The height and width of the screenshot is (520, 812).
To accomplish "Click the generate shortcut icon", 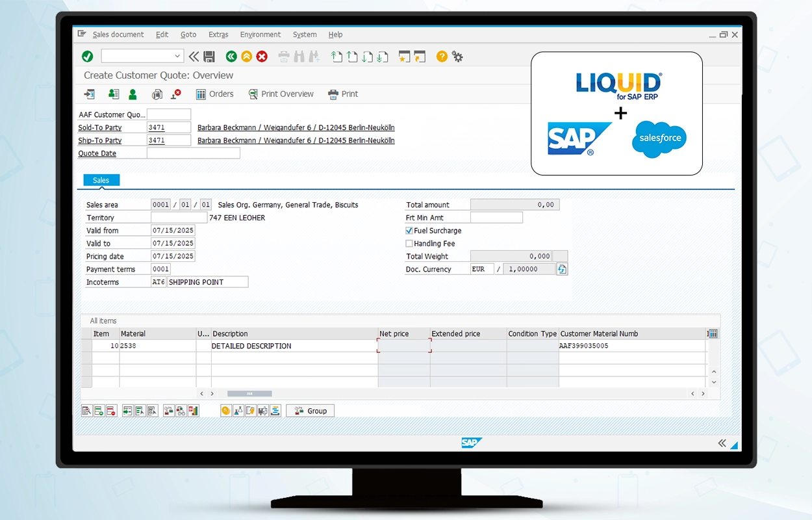I will tap(420, 57).
